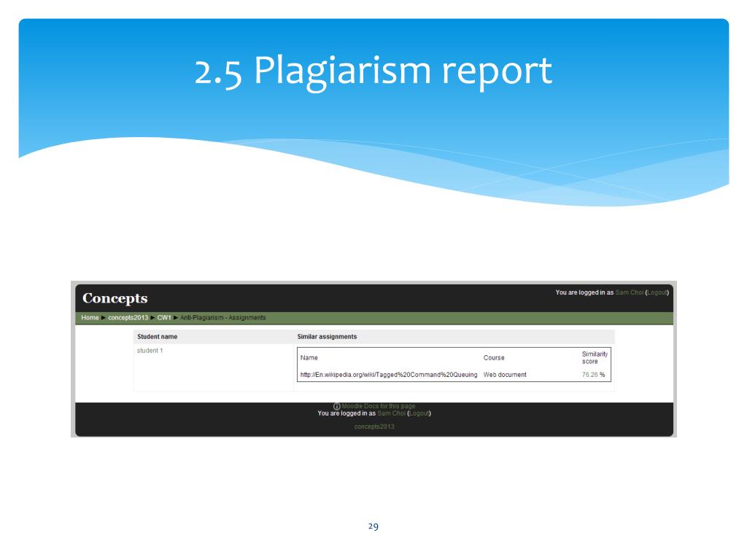
Task: Click Logout in the top header
Action: 657,292
